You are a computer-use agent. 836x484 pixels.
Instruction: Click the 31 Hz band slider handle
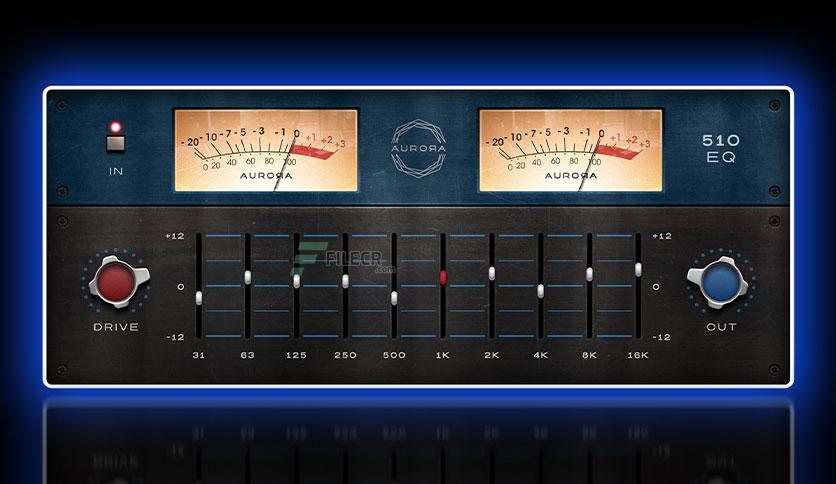click(199, 298)
